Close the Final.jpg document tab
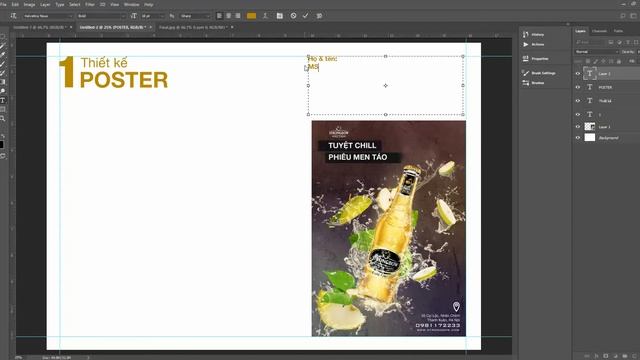 tap(232, 27)
